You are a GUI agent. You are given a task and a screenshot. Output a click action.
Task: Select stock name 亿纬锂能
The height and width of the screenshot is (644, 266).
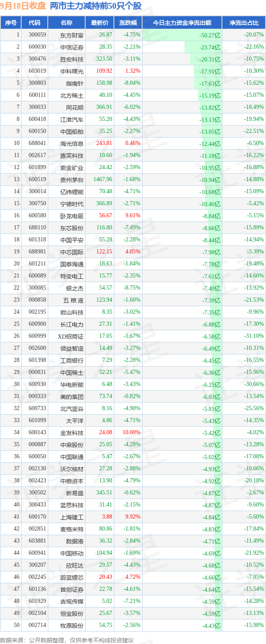pyautogui.click(x=72, y=192)
